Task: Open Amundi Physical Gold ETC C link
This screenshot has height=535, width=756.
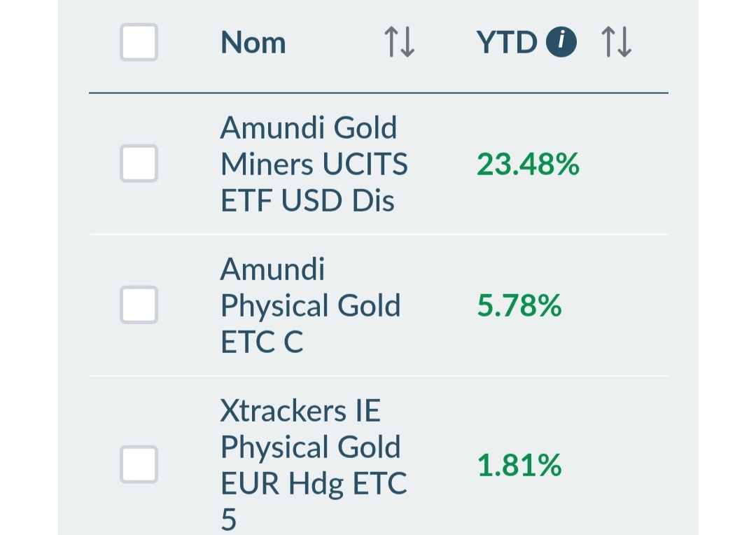Action: (x=311, y=305)
